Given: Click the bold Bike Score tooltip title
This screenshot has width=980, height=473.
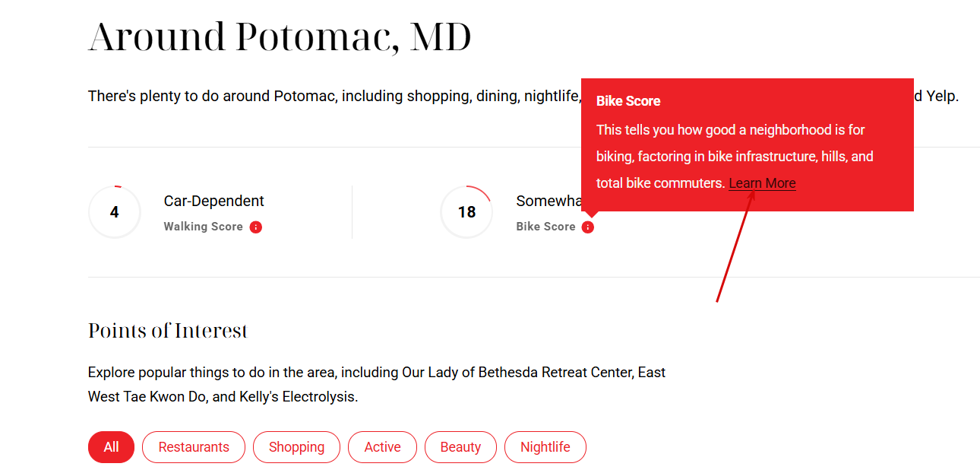Looking at the screenshot, I should 628,101.
